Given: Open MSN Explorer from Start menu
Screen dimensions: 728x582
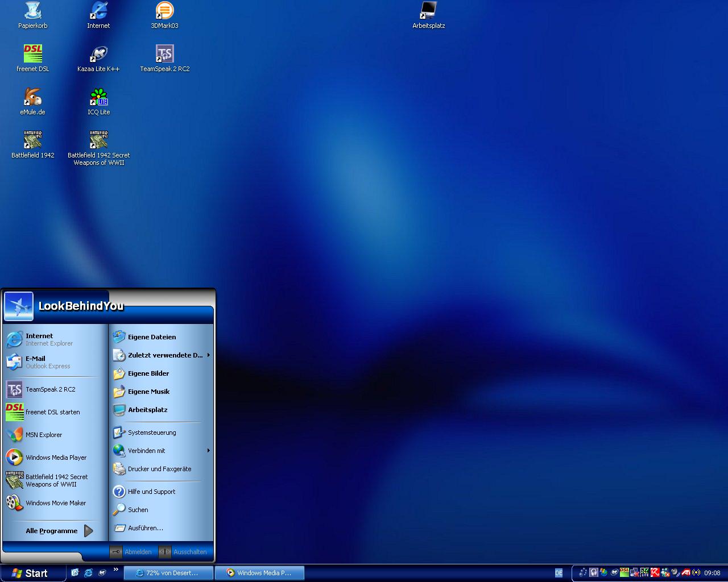Looking at the screenshot, I should click(55, 435).
